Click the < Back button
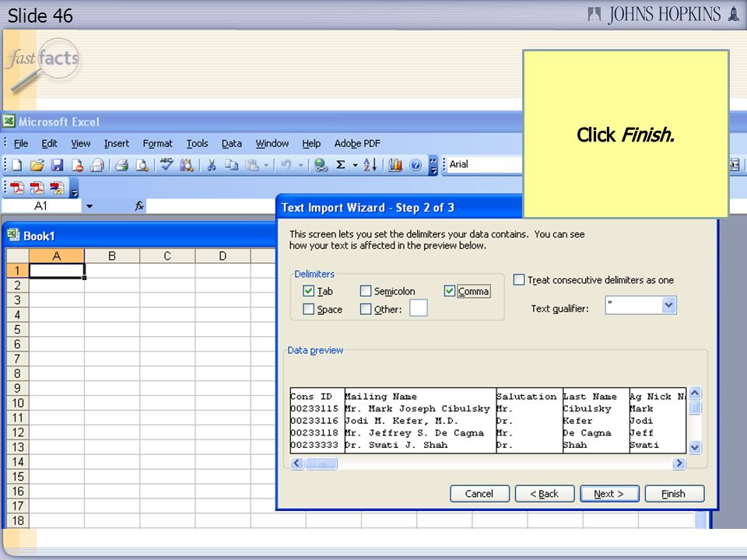Image resolution: width=747 pixels, height=560 pixels. pos(545,494)
